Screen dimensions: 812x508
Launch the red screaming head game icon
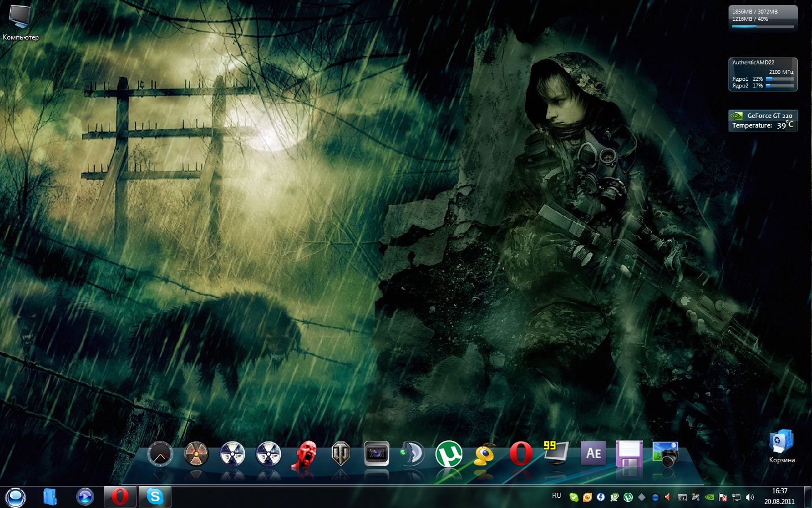(304, 455)
